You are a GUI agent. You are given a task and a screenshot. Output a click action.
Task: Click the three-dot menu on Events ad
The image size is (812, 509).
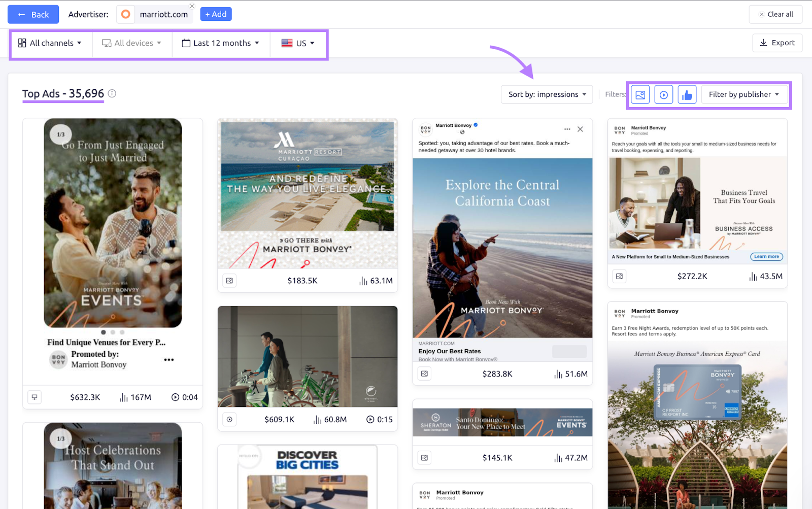169,360
